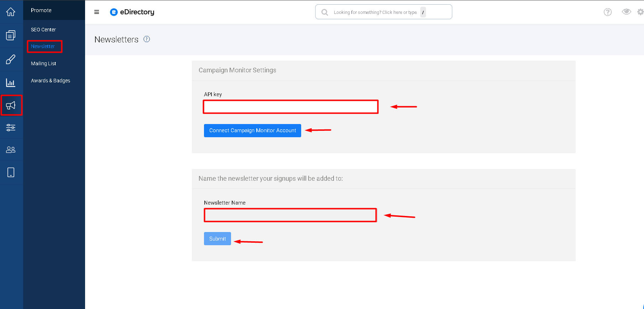The height and width of the screenshot is (309, 644).
Task: Click the 'Name the newsletter your signups' heading
Action: (x=271, y=179)
